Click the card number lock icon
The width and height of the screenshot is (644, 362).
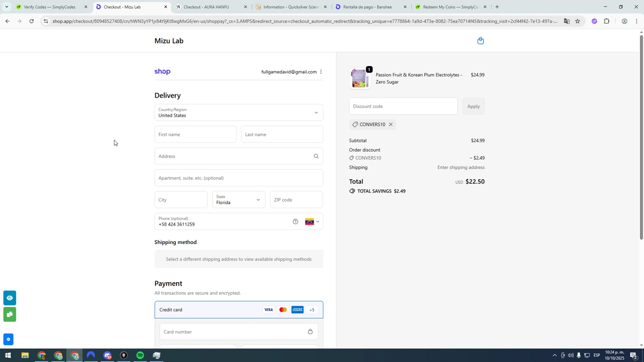click(310, 332)
